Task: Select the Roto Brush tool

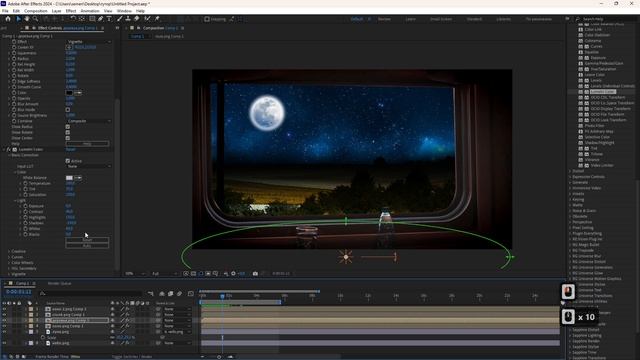Action: point(147,19)
